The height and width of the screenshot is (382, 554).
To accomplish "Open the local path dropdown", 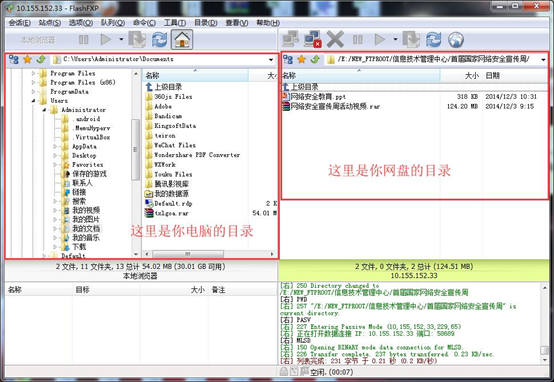I will (271, 60).
